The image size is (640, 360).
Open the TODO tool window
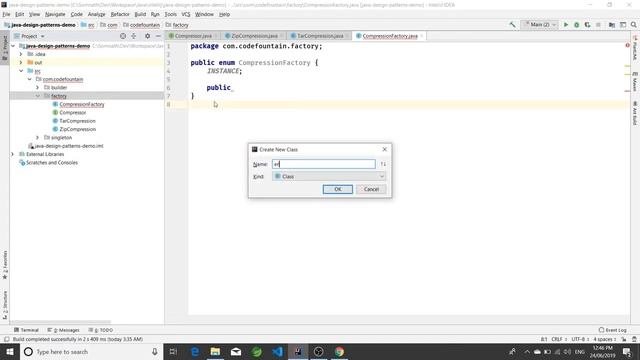[100, 330]
